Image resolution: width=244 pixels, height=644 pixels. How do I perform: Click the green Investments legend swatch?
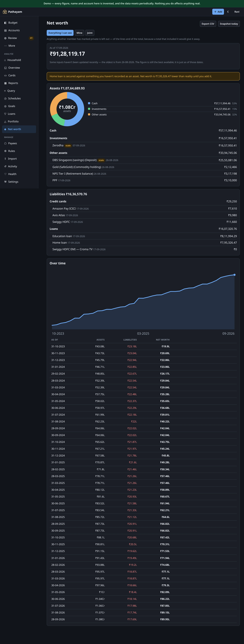(x=89, y=109)
